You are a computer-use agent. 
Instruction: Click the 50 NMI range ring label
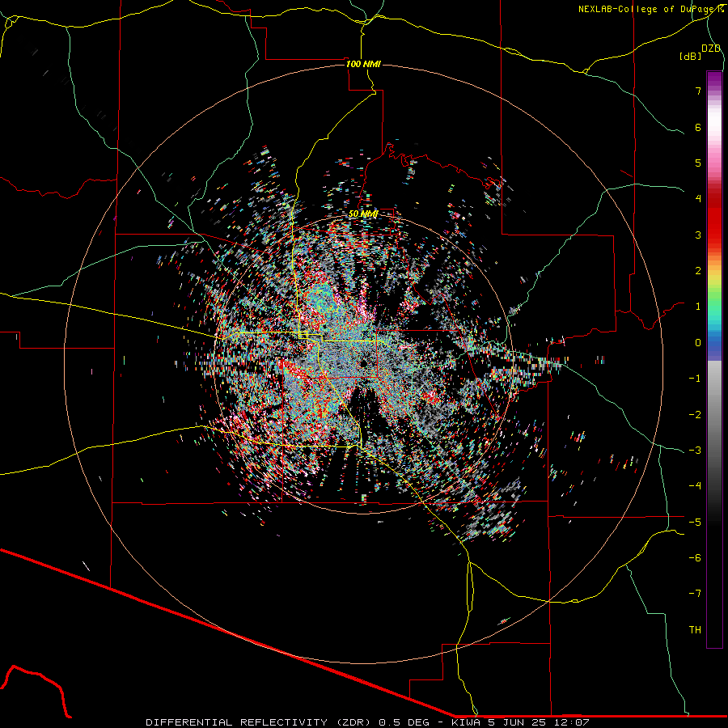pos(363,214)
